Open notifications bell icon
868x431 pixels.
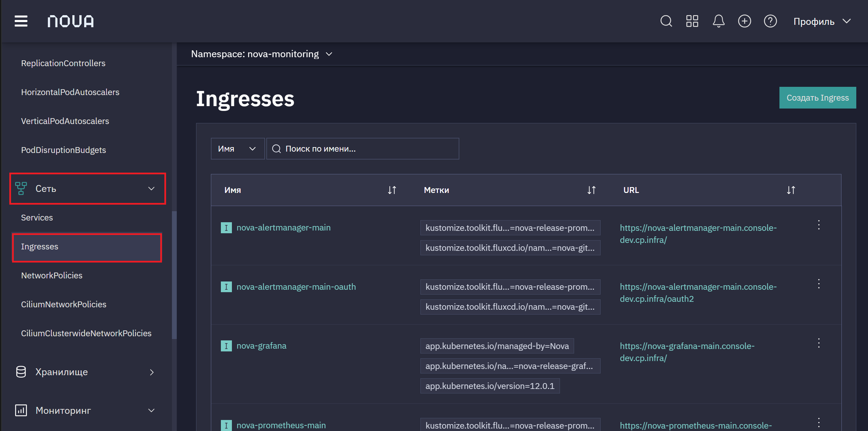pyautogui.click(x=718, y=21)
